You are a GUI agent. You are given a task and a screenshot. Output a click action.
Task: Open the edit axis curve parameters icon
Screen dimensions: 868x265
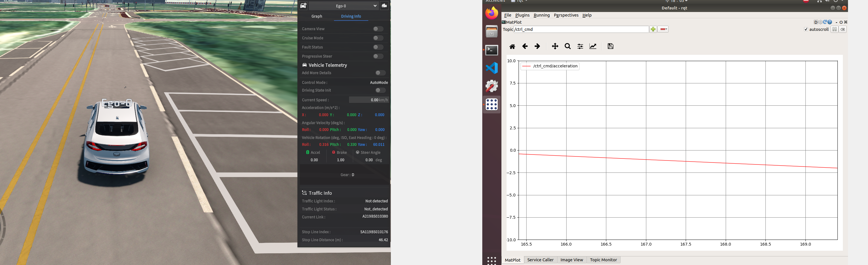click(x=593, y=47)
